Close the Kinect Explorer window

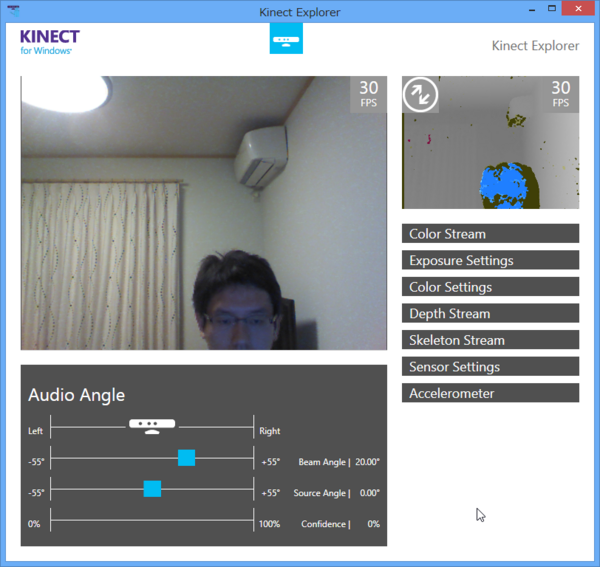click(578, 8)
